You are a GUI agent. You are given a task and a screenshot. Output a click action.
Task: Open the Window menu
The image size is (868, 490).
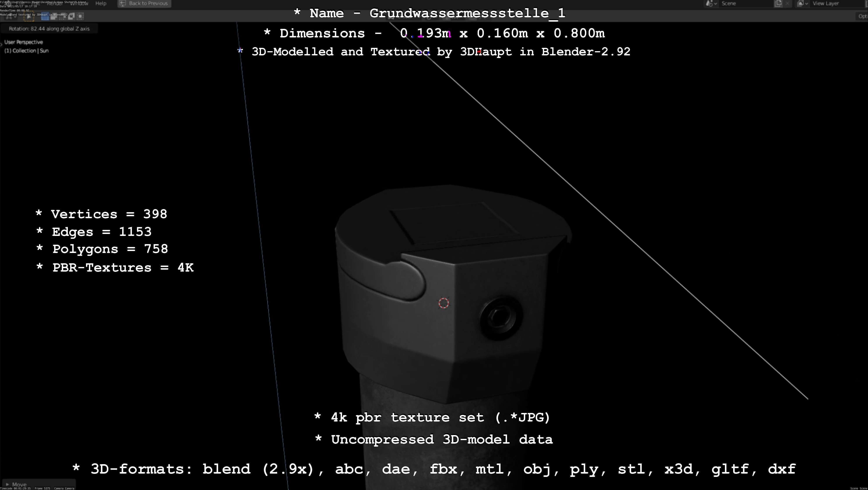pos(79,3)
